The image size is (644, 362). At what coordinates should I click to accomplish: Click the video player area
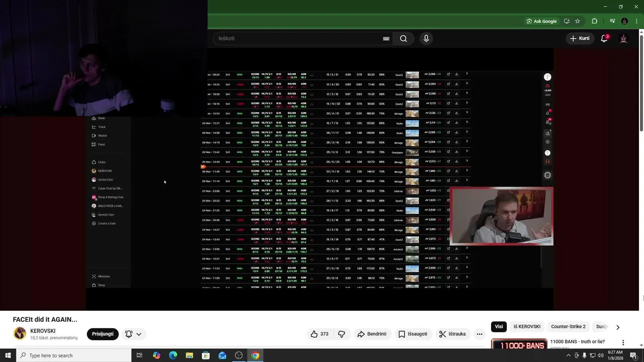(x=319, y=179)
